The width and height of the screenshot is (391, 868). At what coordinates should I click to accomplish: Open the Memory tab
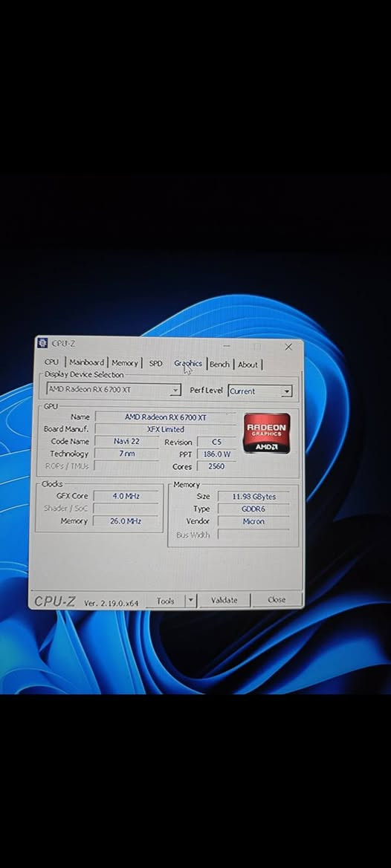(125, 363)
